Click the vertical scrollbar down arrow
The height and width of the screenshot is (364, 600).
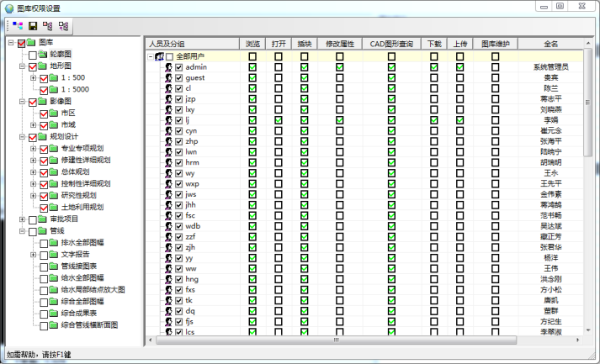tap(588, 330)
